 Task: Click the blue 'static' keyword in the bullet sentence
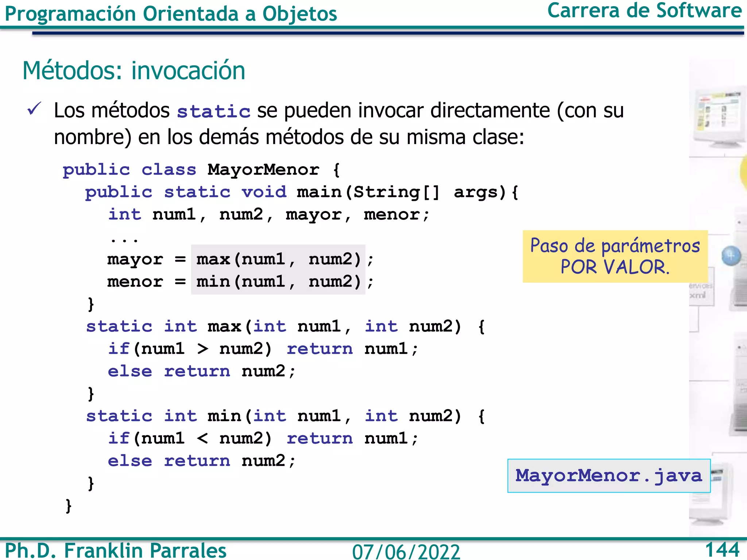[x=214, y=111]
